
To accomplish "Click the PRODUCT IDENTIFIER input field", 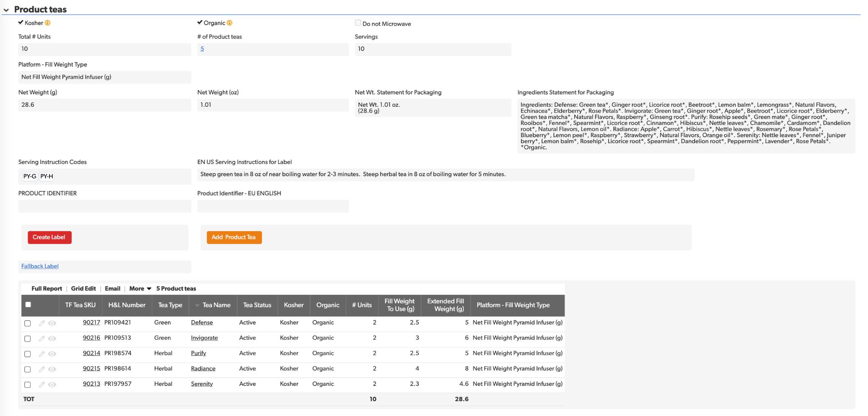I will [105, 206].
